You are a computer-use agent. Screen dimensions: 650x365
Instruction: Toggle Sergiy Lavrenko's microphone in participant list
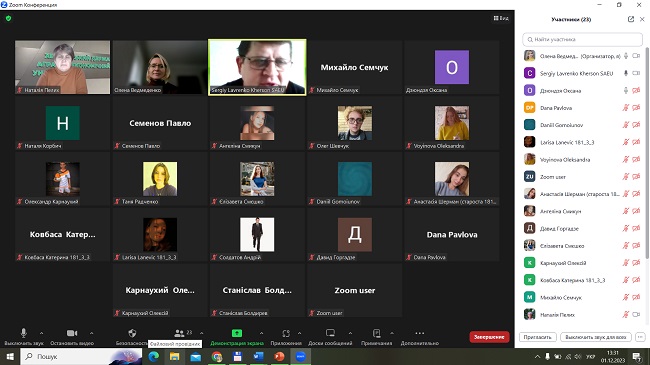626,73
